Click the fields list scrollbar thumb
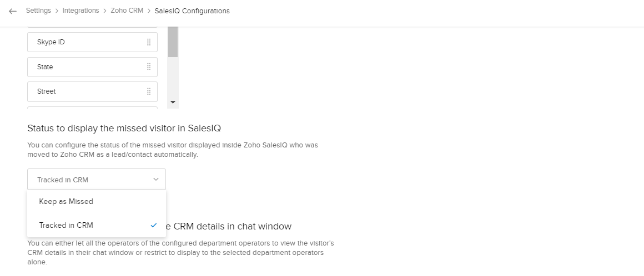 [x=173, y=42]
